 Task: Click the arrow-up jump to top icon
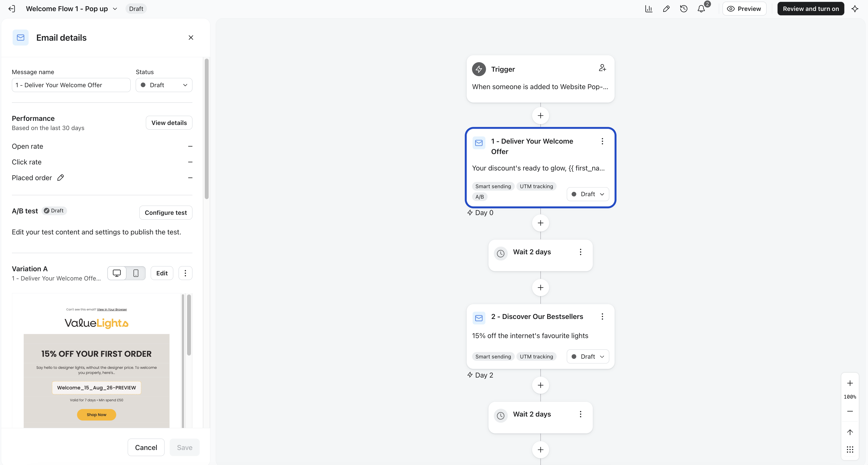click(x=850, y=433)
